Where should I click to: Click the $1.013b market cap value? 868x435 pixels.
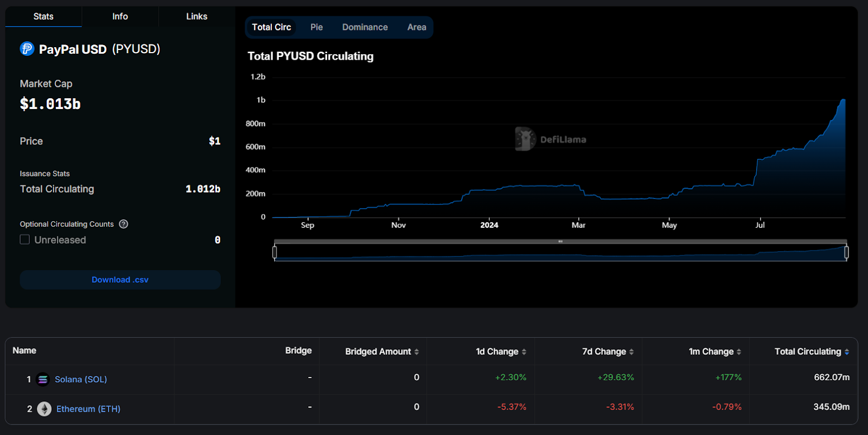50,104
